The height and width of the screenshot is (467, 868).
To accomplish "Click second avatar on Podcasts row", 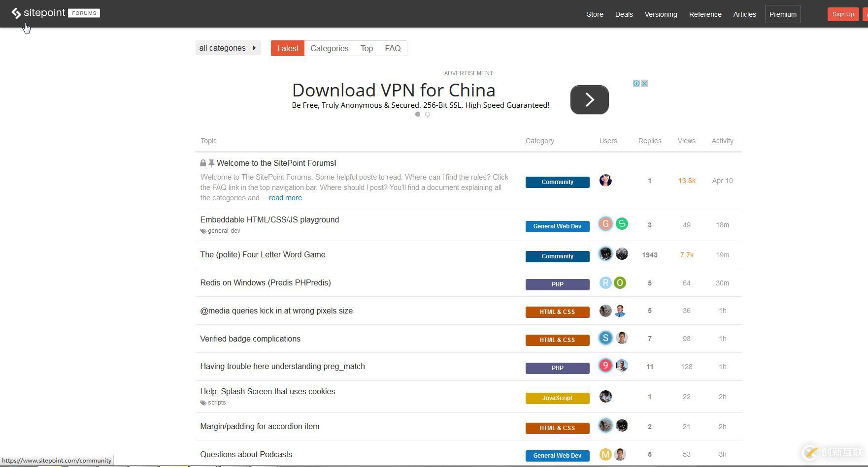I will pos(620,454).
